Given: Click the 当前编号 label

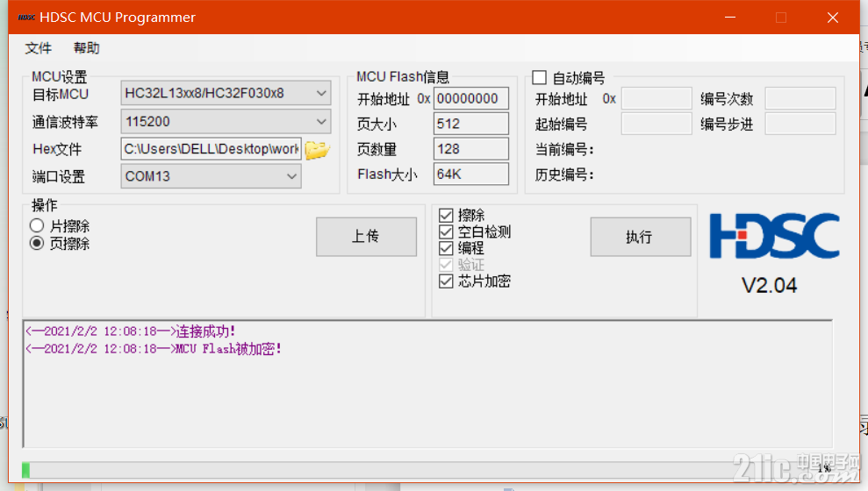Looking at the screenshot, I should point(564,149).
